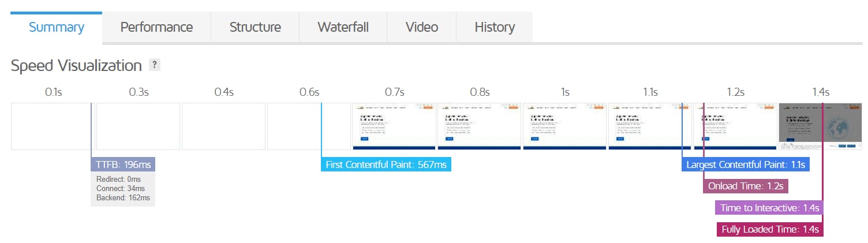The height and width of the screenshot is (243, 868).
Task: Select the 0.8s filmstrip frame
Action: [x=480, y=126]
